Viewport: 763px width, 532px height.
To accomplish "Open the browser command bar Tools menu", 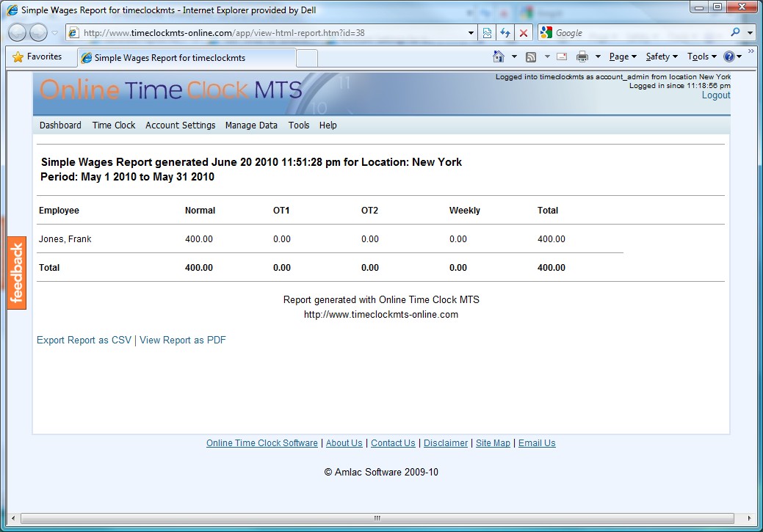I will [x=702, y=57].
